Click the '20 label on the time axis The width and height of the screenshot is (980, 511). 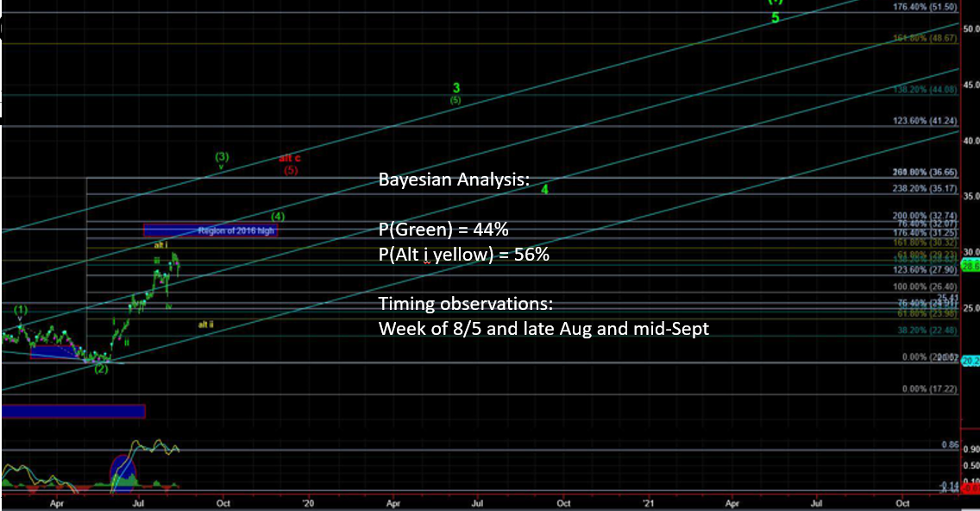(310, 501)
